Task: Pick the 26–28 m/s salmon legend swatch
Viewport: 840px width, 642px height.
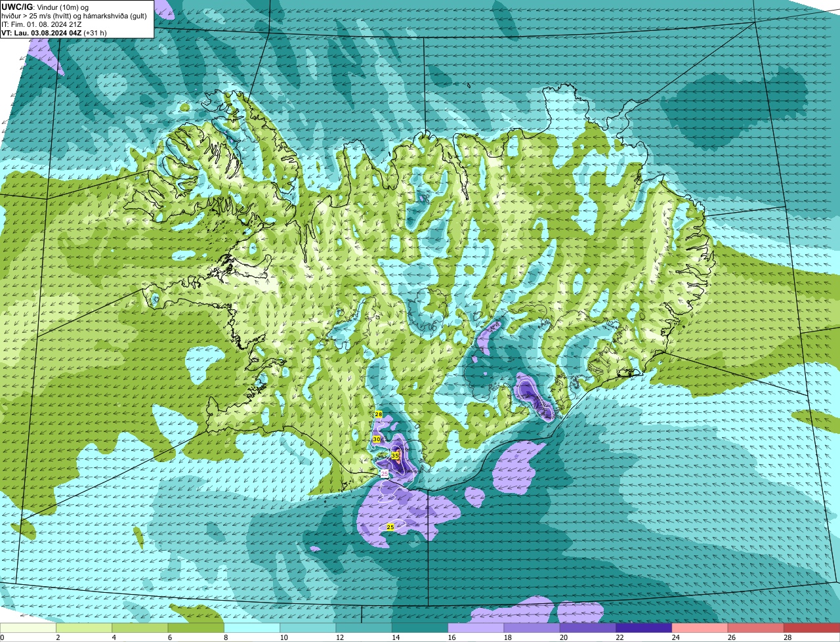Action: (755, 628)
